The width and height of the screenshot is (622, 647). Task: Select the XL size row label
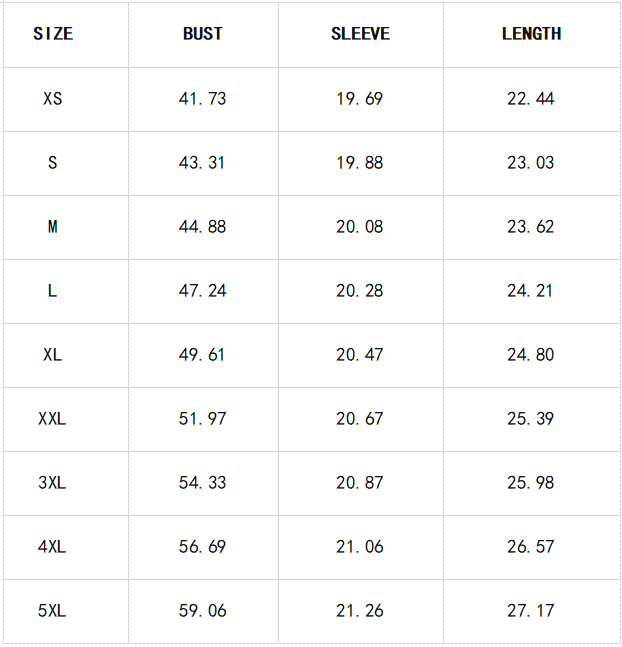(53, 355)
